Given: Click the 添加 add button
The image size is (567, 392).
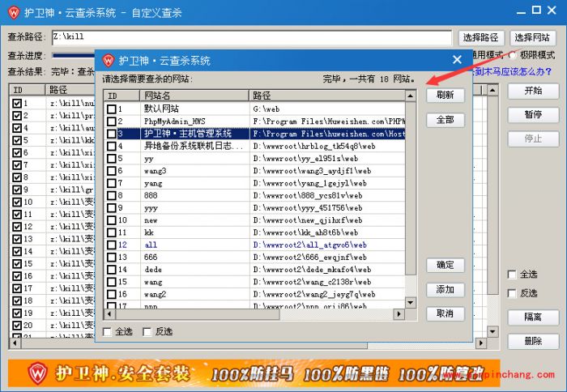Looking at the screenshot, I should (445, 289).
